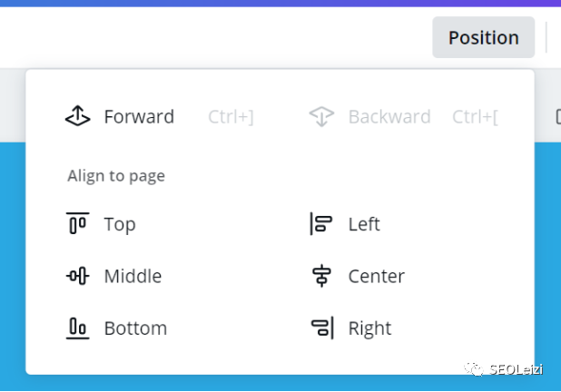Viewport: 561px width, 392px height.
Task: Choose the Backward text label
Action: pyautogui.click(x=389, y=117)
